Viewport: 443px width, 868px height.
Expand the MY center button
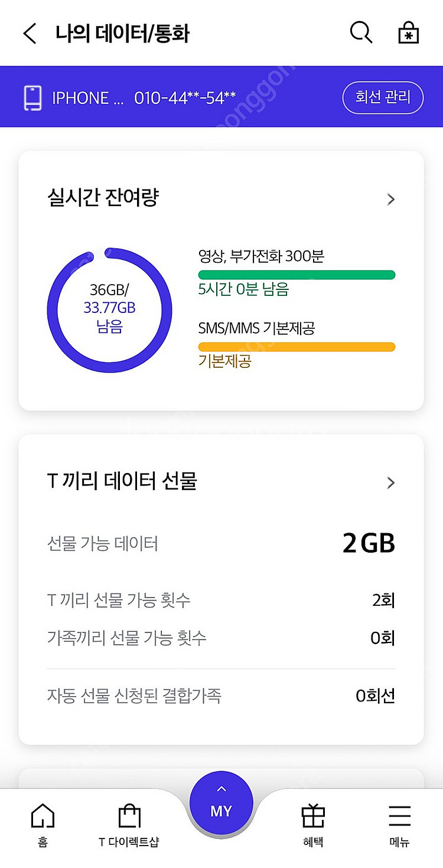coord(221,804)
